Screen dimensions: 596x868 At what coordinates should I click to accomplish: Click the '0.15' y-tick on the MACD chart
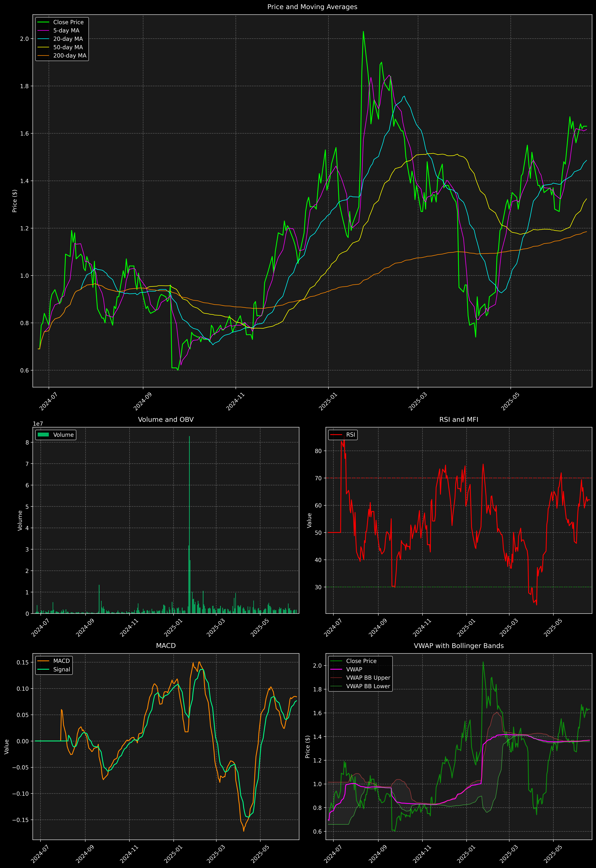tap(23, 663)
